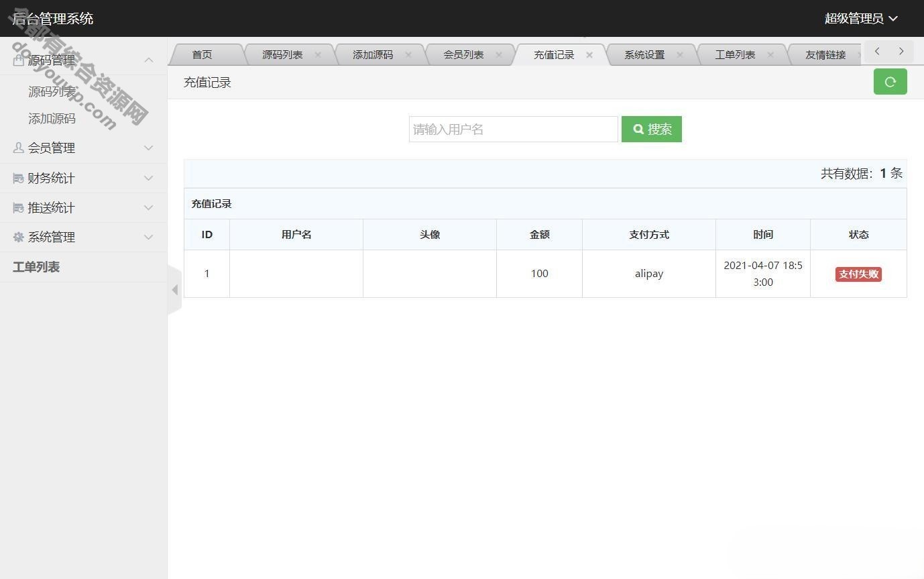924x579 pixels.
Task: Click the 状态 column header
Action: click(x=859, y=235)
